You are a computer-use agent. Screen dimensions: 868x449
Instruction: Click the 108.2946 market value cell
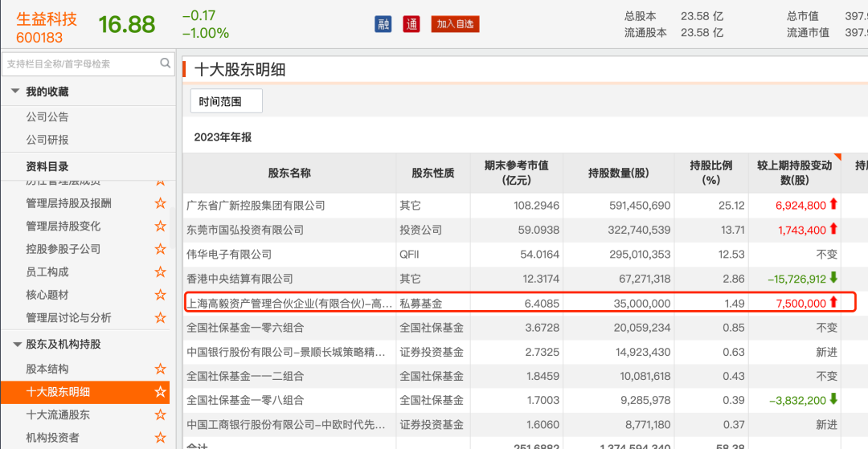[x=537, y=206]
